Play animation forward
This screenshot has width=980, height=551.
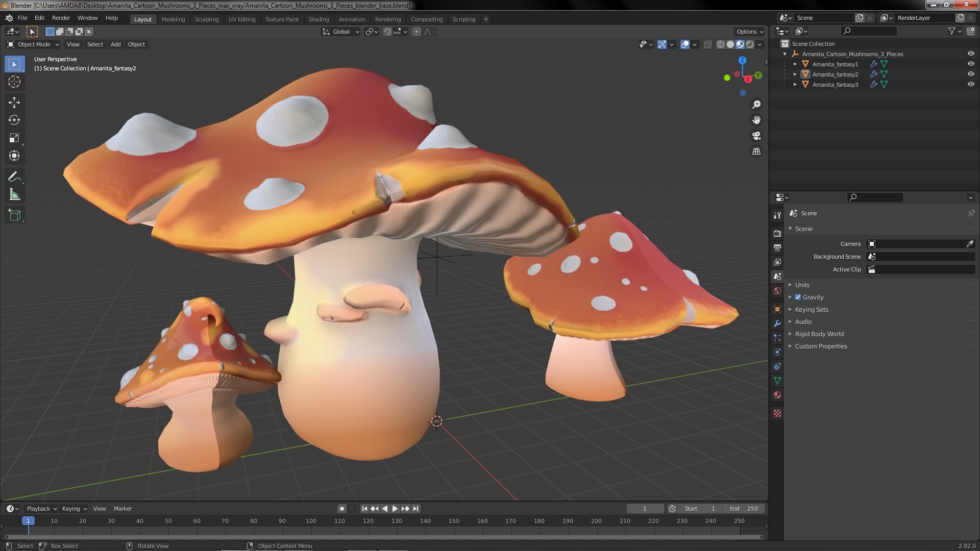pyautogui.click(x=395, y=509)
